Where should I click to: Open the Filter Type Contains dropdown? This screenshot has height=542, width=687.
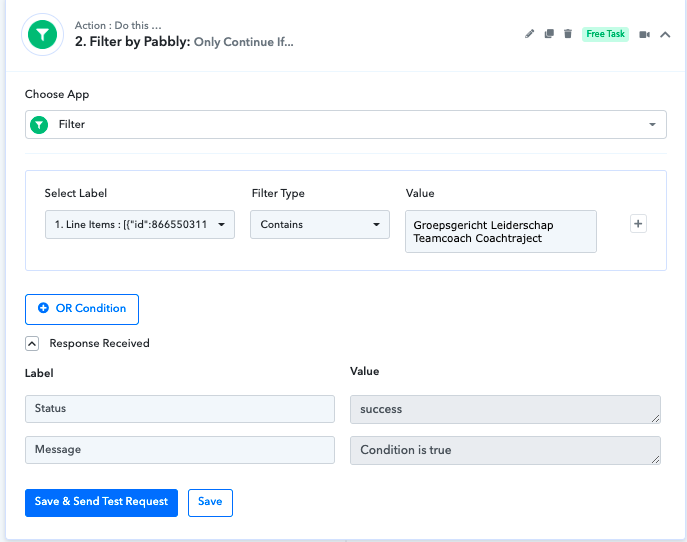pos(320,224)
